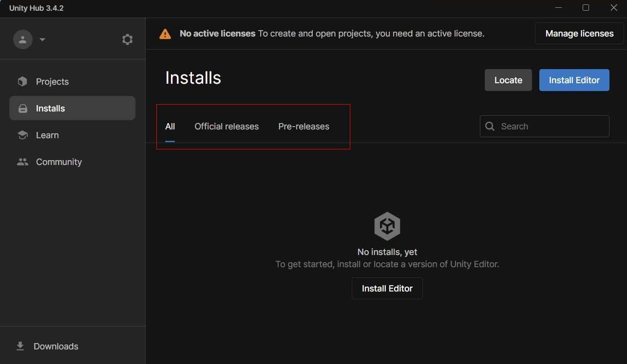Go to Projects in the sidebar
The width and height of the screenshot is (627, 364).
pyautogui.click(x=72, y=81)
